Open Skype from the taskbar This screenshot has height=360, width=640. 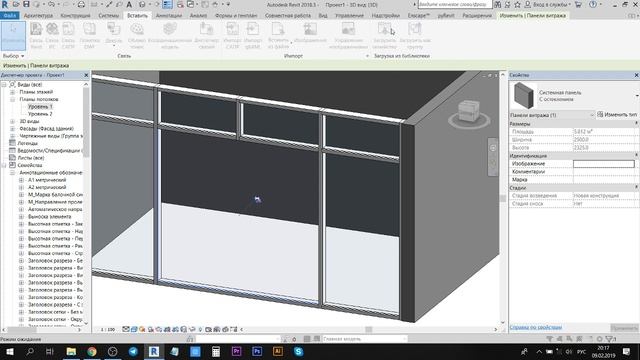[298, 351]
